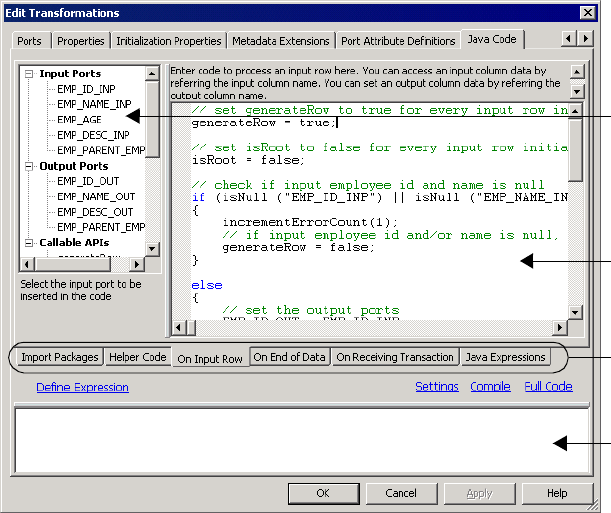The width and height of the screenshot is (611, 513).
Task: Click ports tree scroll down arrow
Action: [152, 249]
